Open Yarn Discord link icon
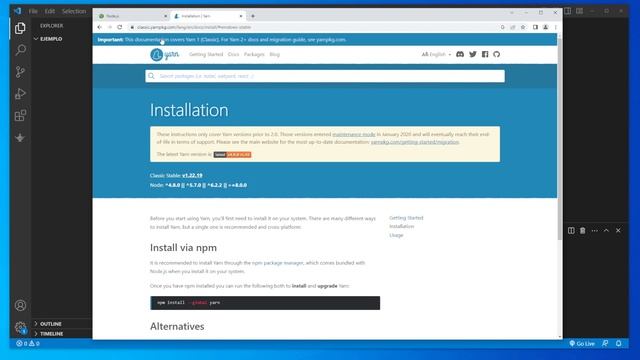 click(x=460, y=54)
